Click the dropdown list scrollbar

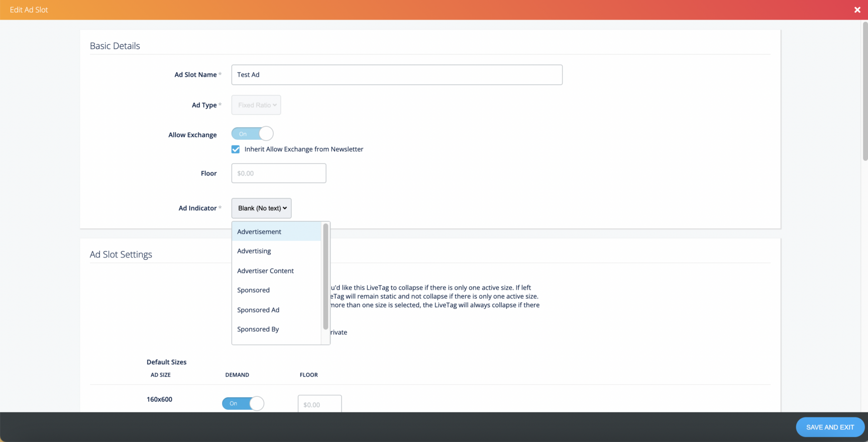click(x=325, y=277)
